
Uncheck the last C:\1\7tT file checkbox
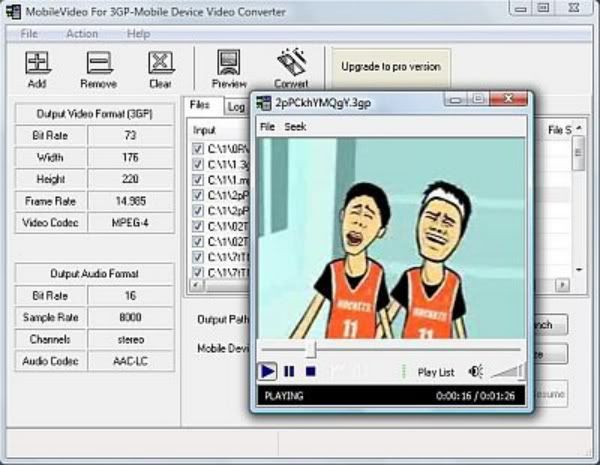197,272
